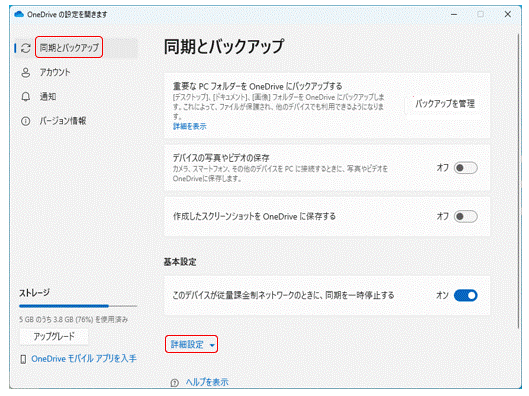Viewport: 529px width, 396px height.
Task: Close the OneDrive settings window
Action: [x=508, y=14]
